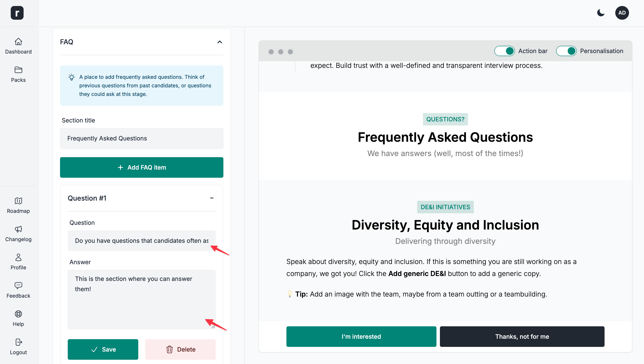Expand the 'r' logo home menu

tap(17, 13)
